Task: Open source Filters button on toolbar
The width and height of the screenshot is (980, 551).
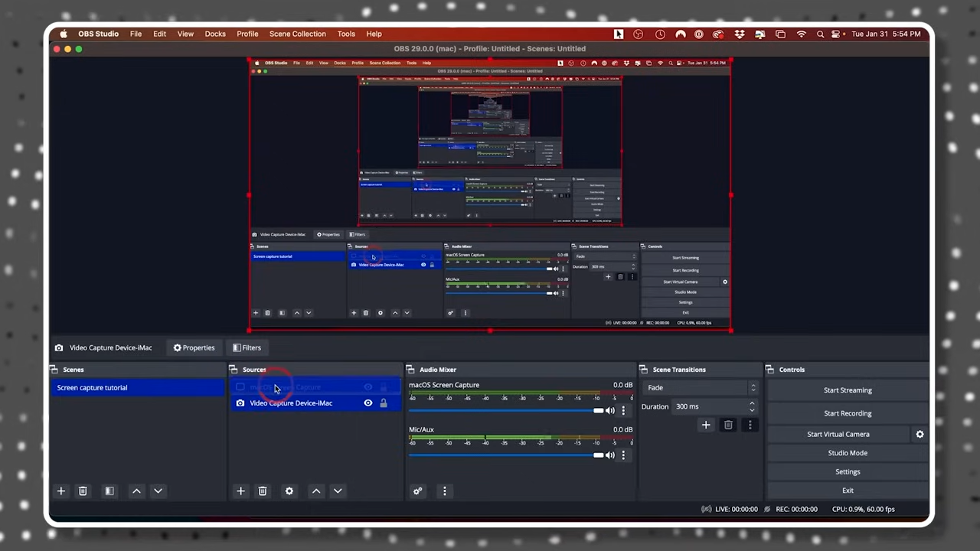Action: tap(247, 348)
